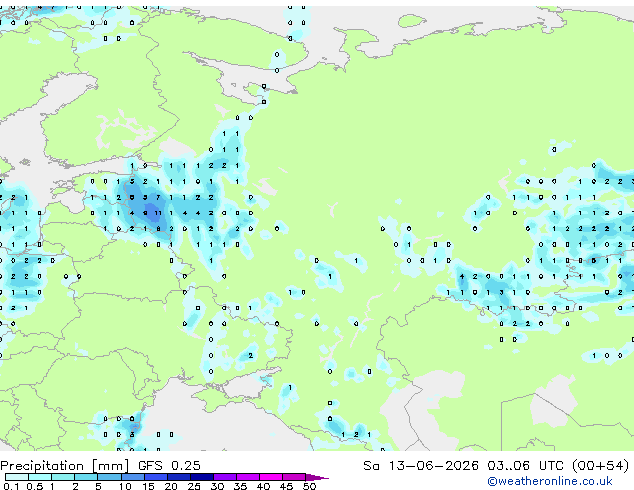The image size is (634, 490).
Task: Click the '40' legend scale label
Action: (x=263, y=486)
